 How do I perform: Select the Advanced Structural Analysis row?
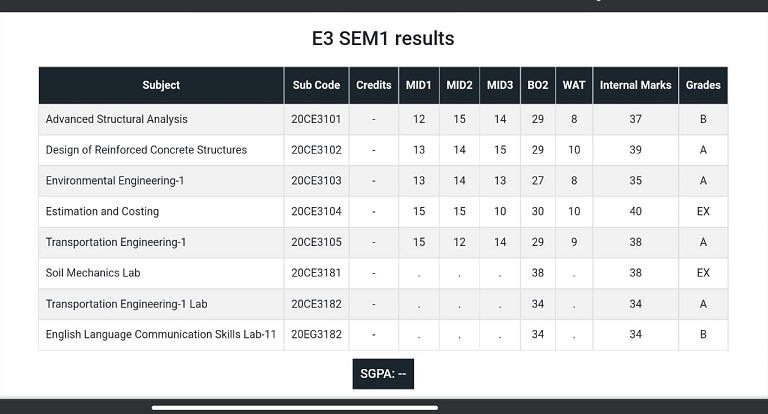[383, 119]
